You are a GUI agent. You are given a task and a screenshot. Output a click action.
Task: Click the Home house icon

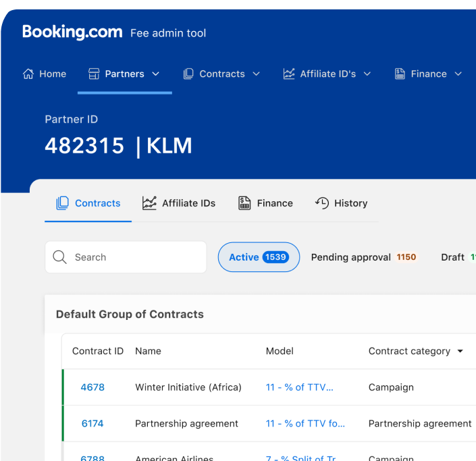point(28,74)
